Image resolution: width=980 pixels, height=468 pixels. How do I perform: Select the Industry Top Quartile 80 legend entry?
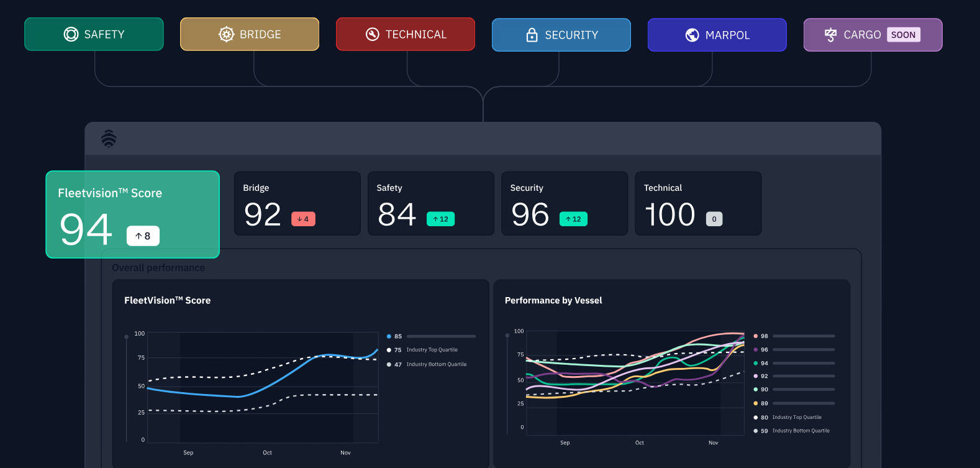tap(787, 417)
